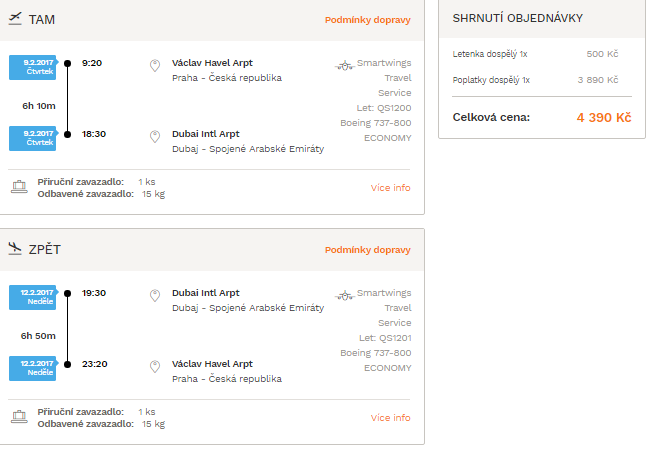Click the location pin beside Dubai Intl Arpt arrival

point(155,137)
